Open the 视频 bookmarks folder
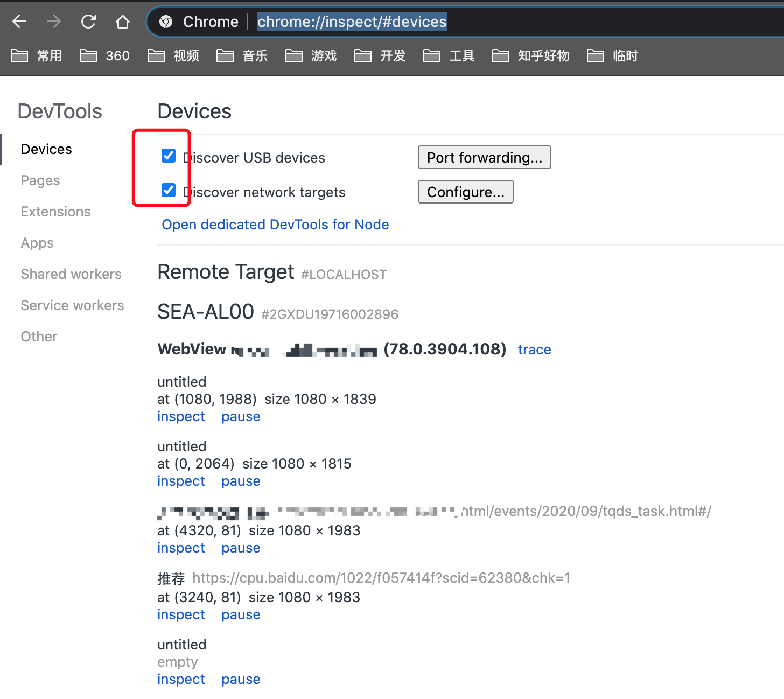The height and width of the screenshot is (699, 784). pyautogui.click(x=174, y=55)
